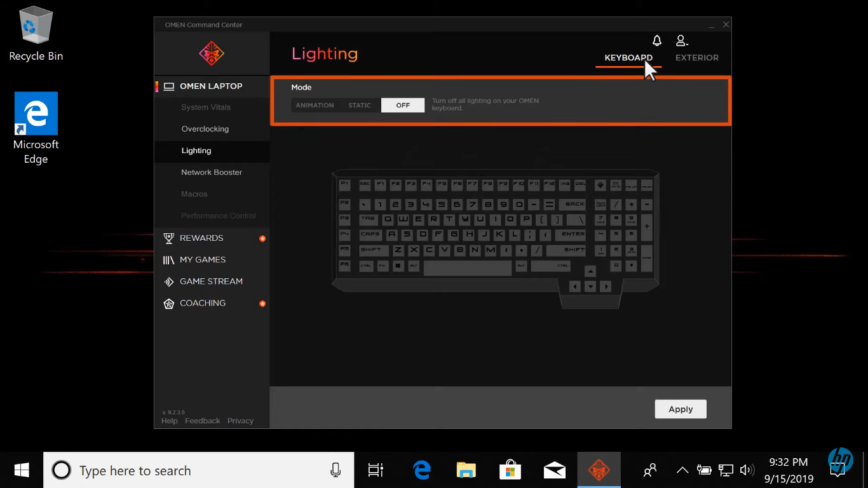The image size is (868, 488).
Task: Click the OMEN diamond logo in the sidebar header
Action: point(212,53)
